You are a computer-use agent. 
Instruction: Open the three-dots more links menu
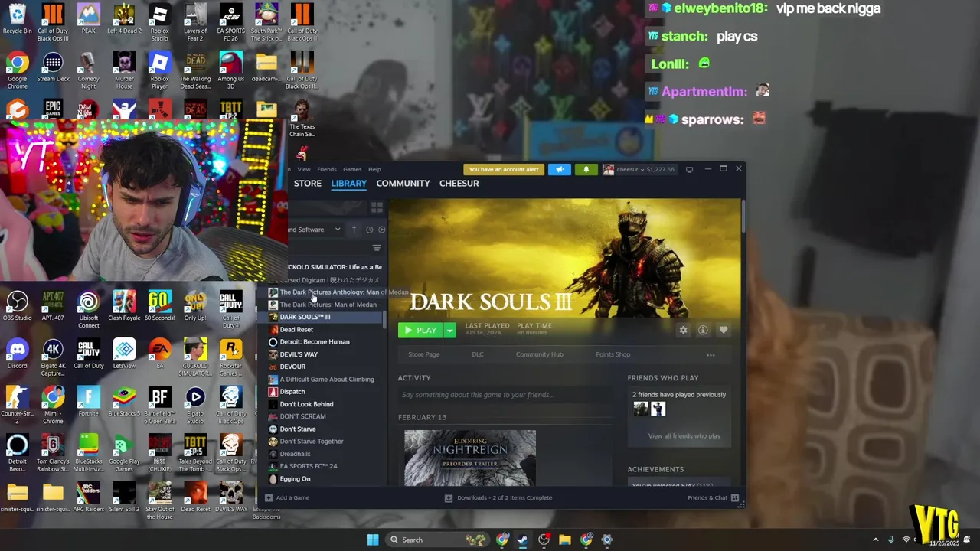point(710,355)
